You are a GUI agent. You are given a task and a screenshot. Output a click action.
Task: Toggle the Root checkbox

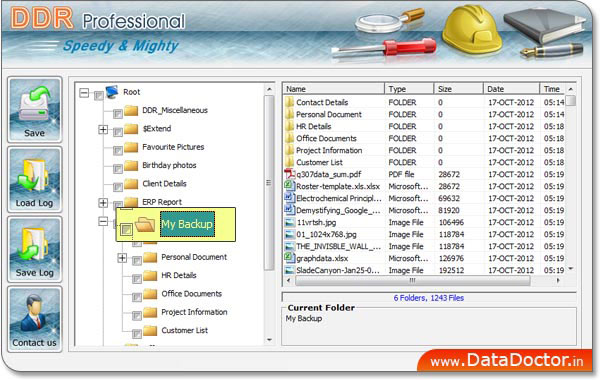(x=99, y=95)
